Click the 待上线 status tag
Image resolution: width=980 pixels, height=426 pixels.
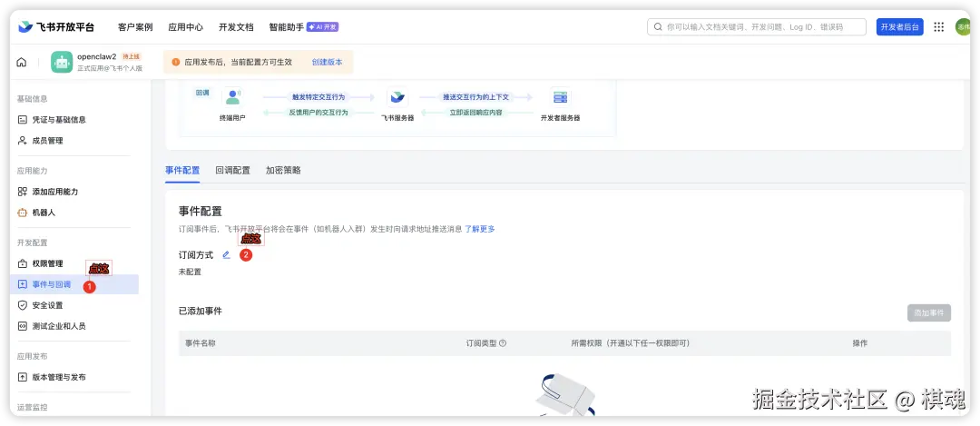[132, 56]
